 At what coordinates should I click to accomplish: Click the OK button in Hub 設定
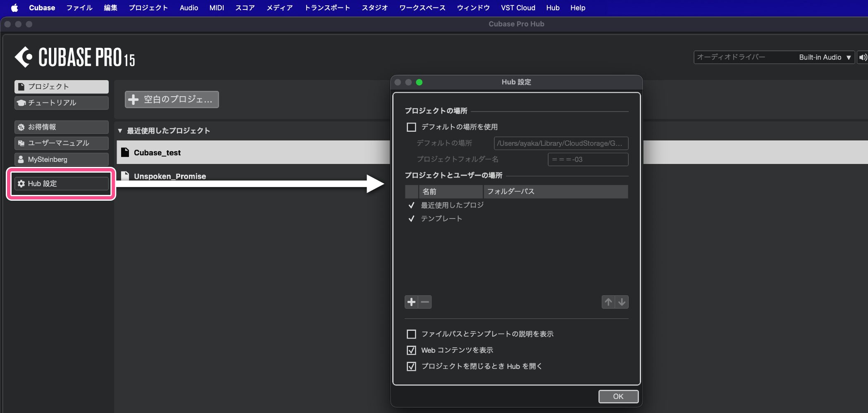[618, 396]
